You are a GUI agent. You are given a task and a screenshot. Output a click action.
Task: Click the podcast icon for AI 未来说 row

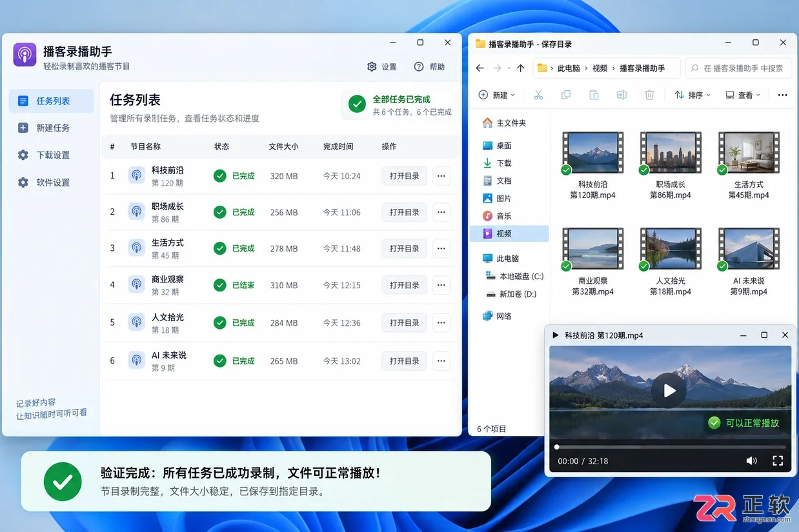pos(136,360)
